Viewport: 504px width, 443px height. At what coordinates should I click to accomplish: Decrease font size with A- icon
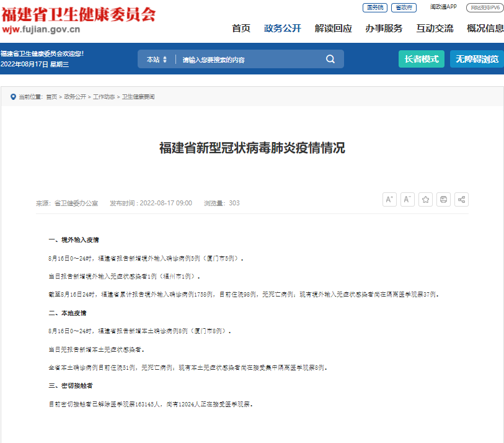tap(407, 199)
